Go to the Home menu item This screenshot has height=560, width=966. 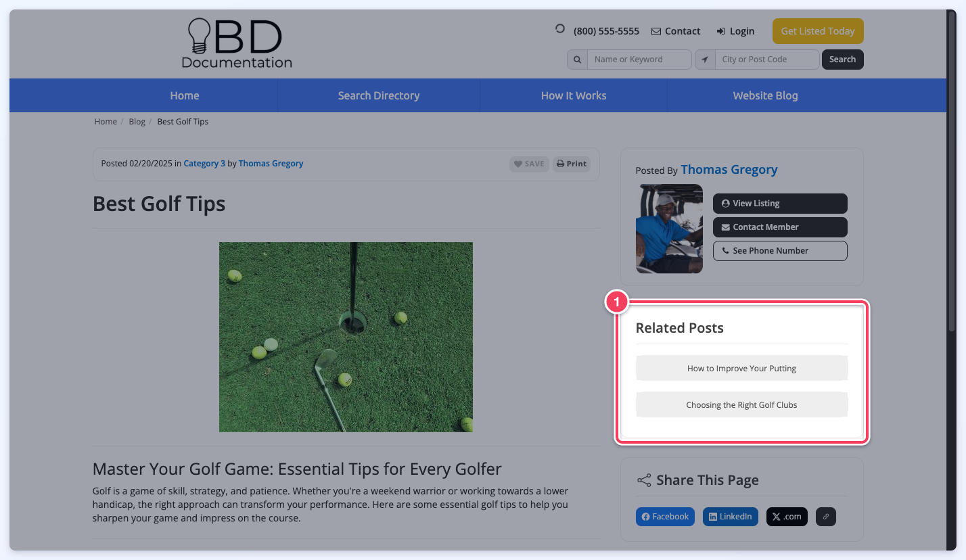click(x=185, y=95)
